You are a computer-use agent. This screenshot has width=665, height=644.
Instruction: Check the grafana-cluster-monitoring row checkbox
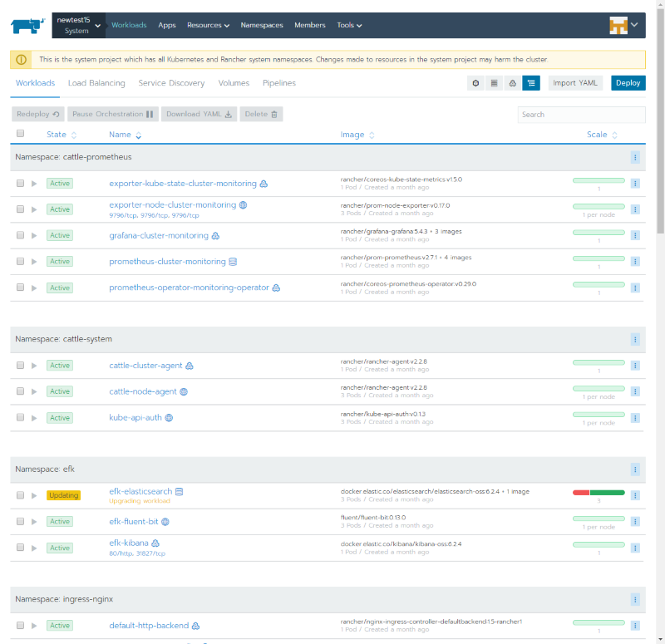tap(20, 235)
